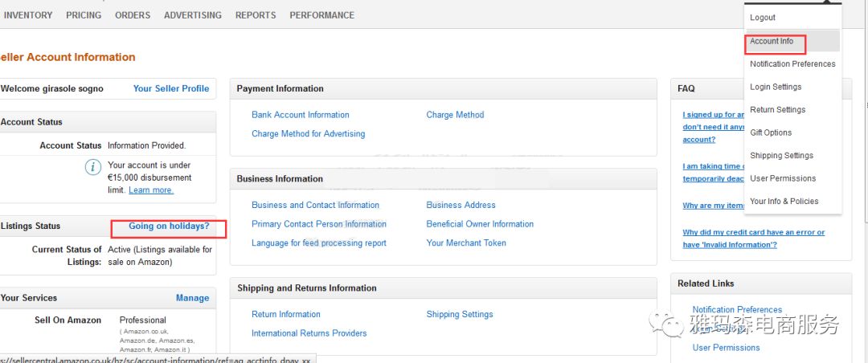Open Charge Method for Advertising link
Screen dimensions: 868x363
coord(309,134)
